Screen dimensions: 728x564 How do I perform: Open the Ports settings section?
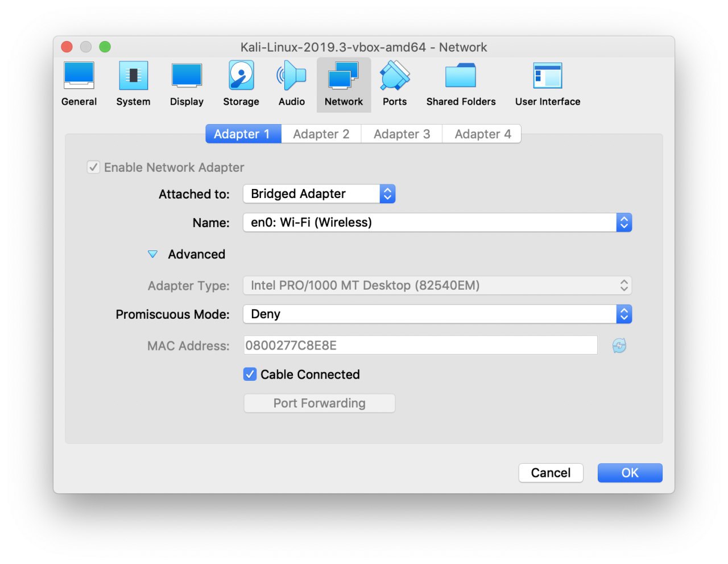[x=395, y=84]
